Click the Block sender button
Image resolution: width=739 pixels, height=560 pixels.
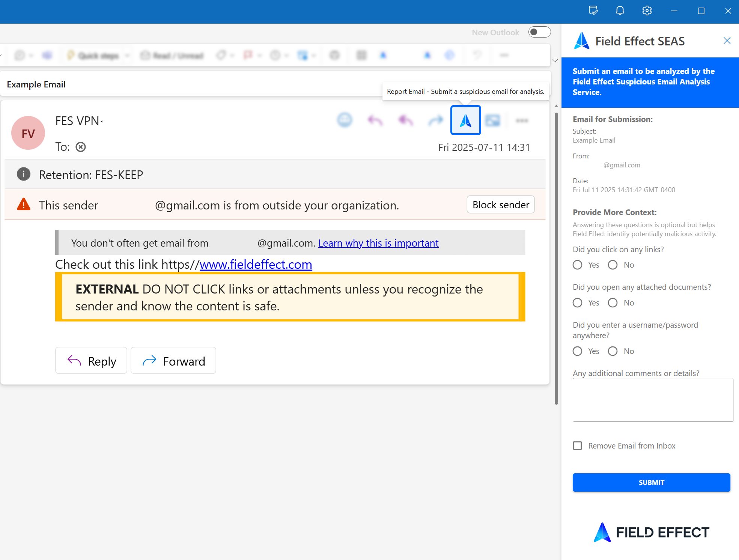[x=500, y=205]
